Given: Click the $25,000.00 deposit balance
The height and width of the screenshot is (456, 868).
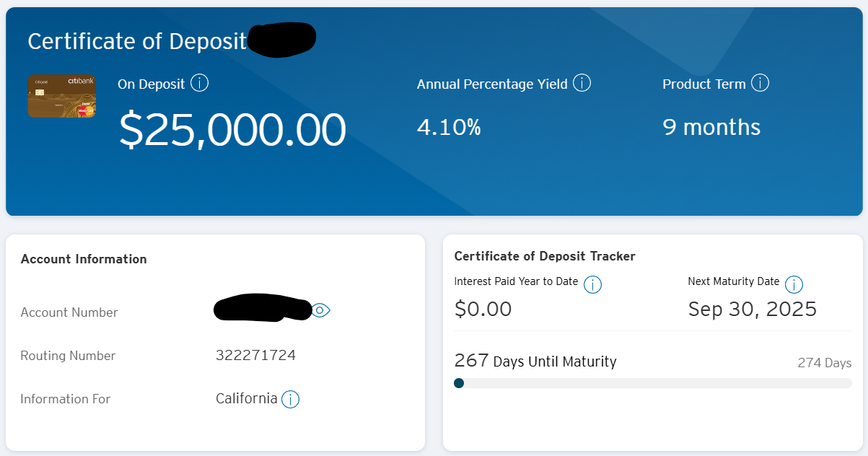Looking at the screenshot, I should (232, 130).
